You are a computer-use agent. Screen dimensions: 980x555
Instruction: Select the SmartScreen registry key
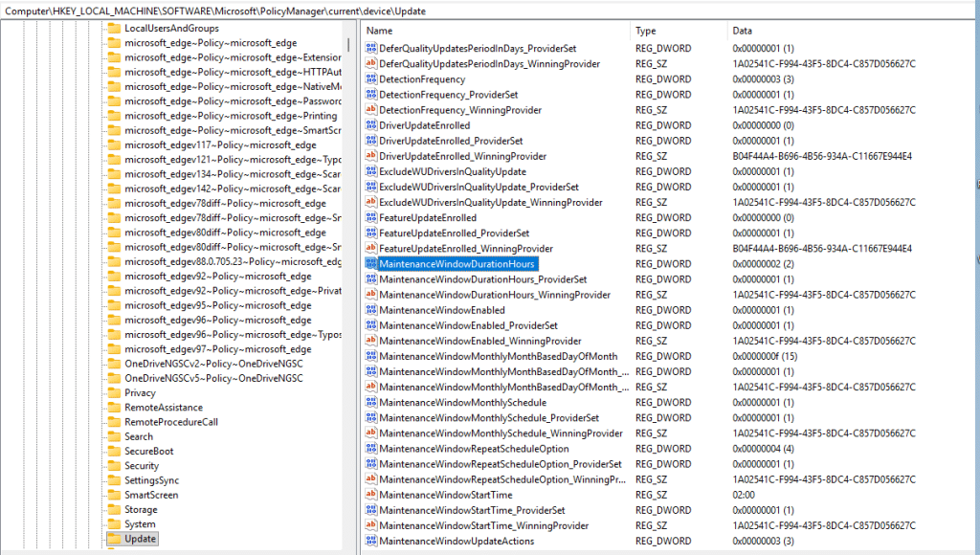pos(151,495)
